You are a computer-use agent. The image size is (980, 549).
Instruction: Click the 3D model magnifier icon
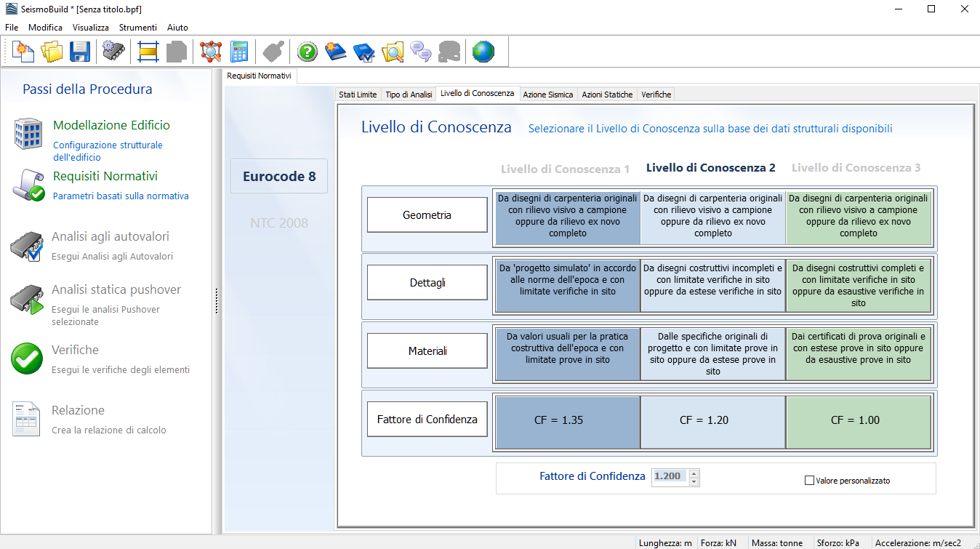[211, 52]
